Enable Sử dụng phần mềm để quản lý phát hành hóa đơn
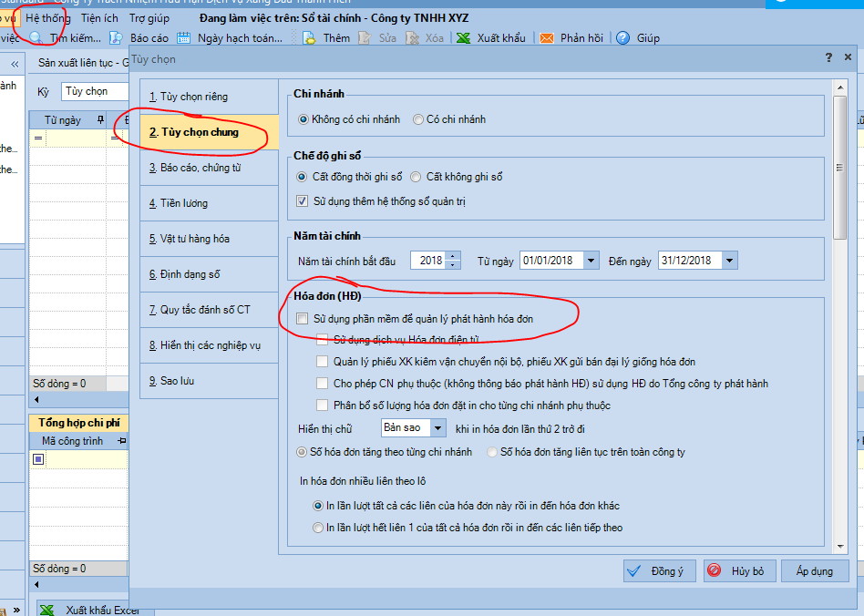Image resolution: width=864 pixels, height=616 pixels. click(x=303, y=319)
